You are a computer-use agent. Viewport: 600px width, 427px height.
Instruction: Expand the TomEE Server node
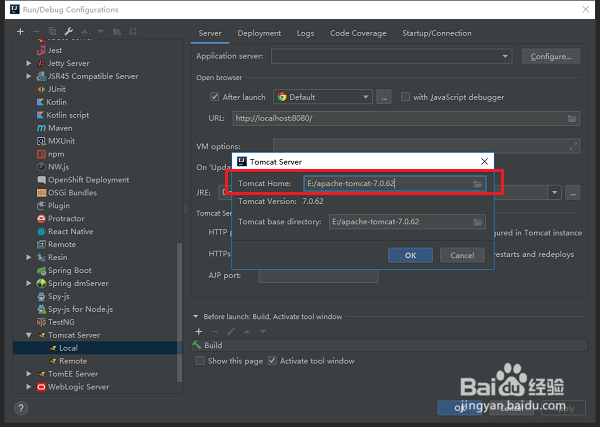(29, 374)
